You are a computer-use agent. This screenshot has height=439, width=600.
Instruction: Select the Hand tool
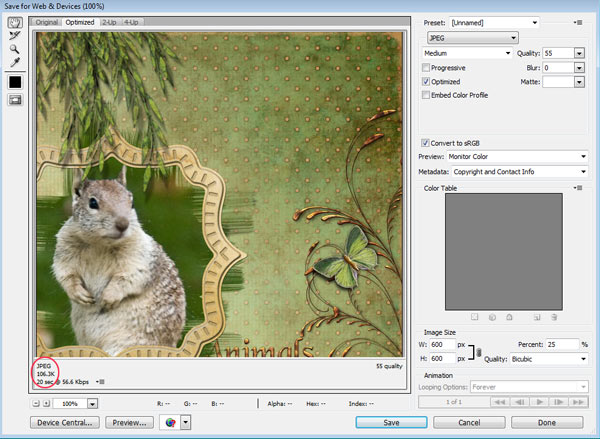pos(15,23)
